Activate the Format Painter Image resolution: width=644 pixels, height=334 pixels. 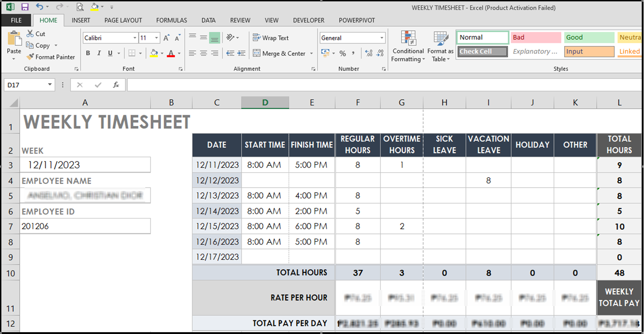click(50, 57)
